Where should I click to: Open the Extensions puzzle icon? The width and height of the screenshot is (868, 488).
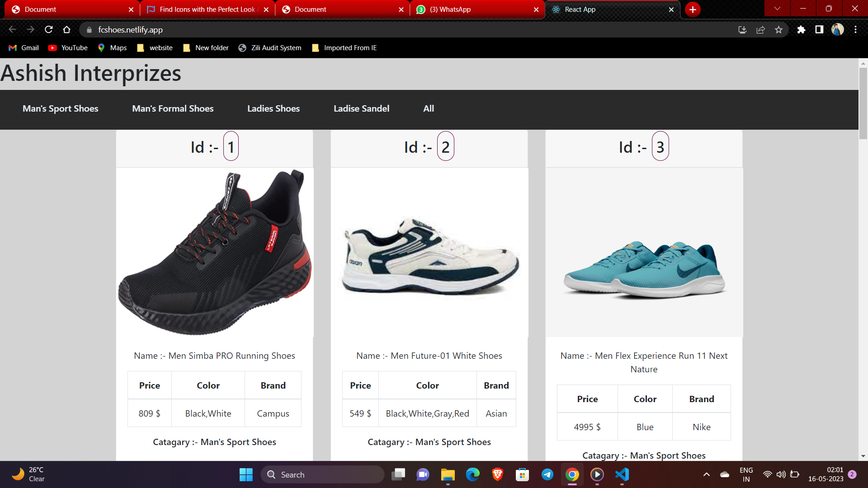pyautogui.click(x=801, y=30)
